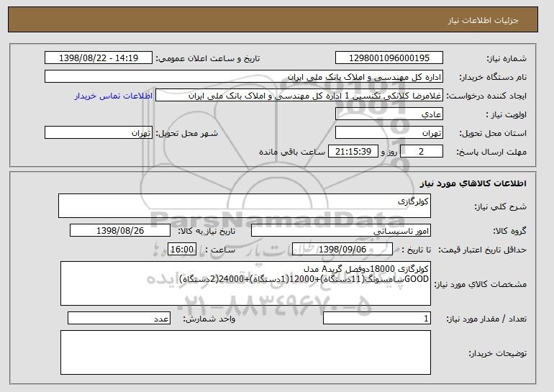
Task: Click the quantity field showing 1
Action: pos(377,318)
